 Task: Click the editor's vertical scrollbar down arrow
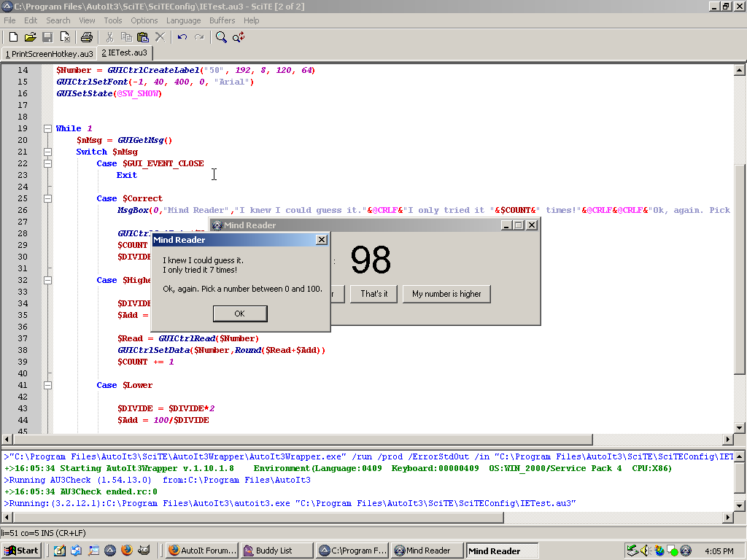pos(740,428)
